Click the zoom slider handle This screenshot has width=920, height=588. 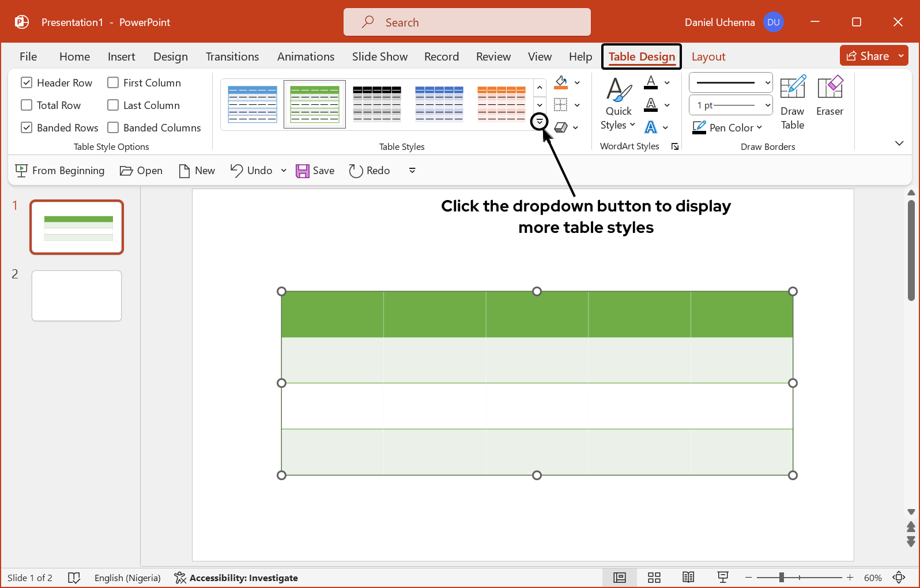(x=782, y=578)
